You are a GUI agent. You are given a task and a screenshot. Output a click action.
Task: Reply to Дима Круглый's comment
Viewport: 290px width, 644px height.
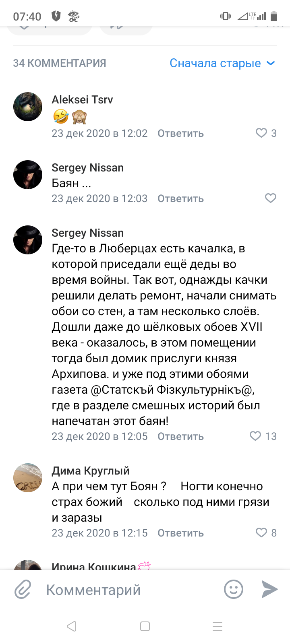point(180,533)
